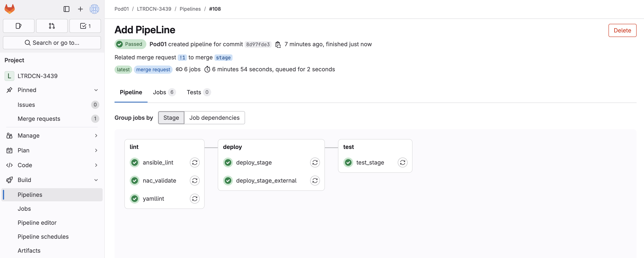The height and width of the screenshot is (258, 644).
Task: Click test_stage passed status icon
Action: pos(348,162)
